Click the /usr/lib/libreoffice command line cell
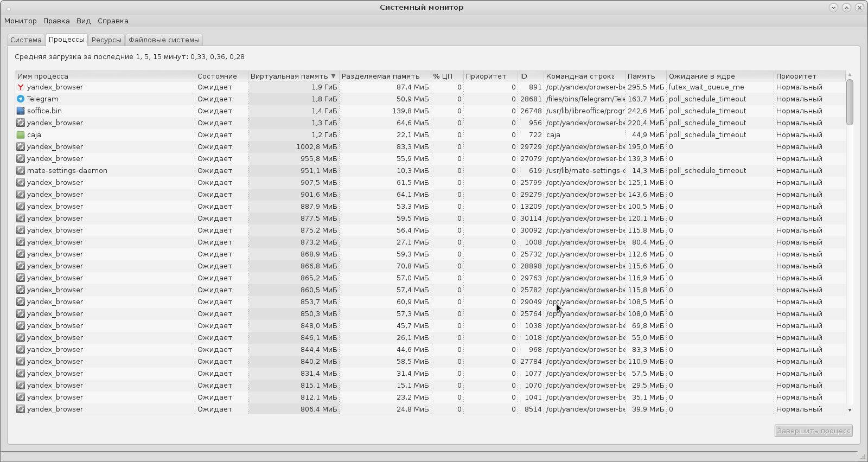Image resolution: width=868 pixels, height=462 pixels. [584, 111]
